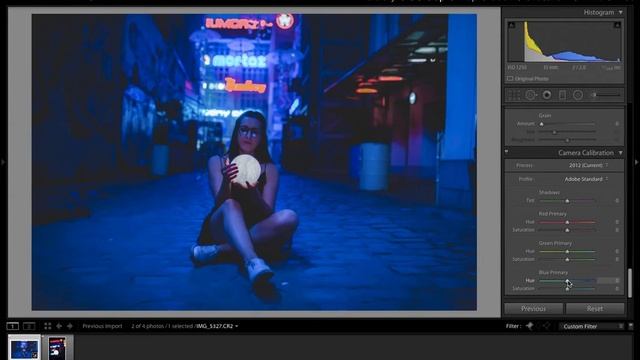Image resolution: width=640 pixels, height=360 pixels.
Task: Hide the right panel group arrow
Action: point(637,162)
